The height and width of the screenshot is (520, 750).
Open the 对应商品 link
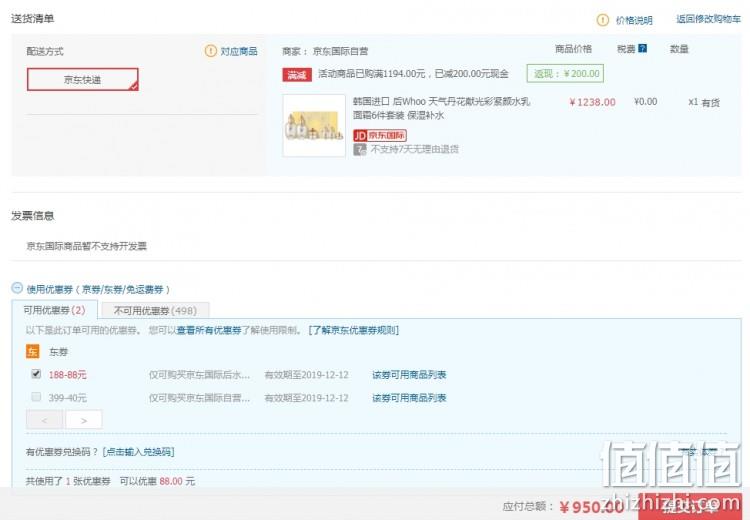239,51
